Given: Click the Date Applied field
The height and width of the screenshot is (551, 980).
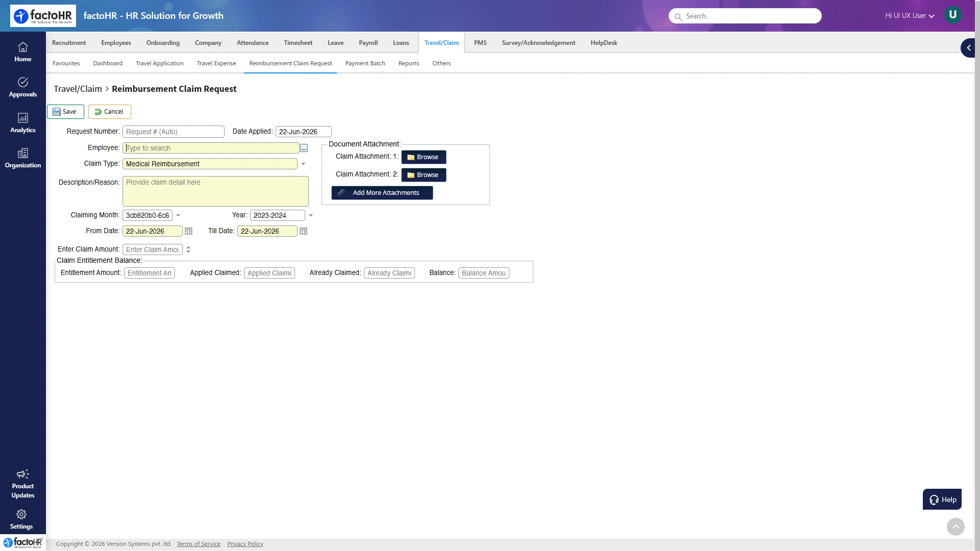Looking at the screenshot, I should (304, 132).
